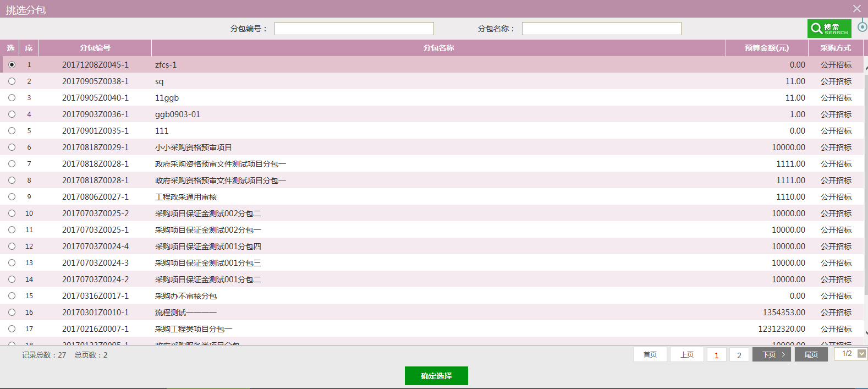Confirm selection with 确定选择 button
The image size is (868, 389).
point(436,376)
